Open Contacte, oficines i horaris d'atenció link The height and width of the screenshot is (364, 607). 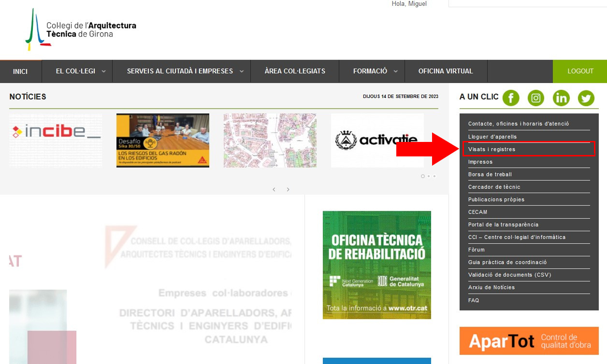(519, 124)
